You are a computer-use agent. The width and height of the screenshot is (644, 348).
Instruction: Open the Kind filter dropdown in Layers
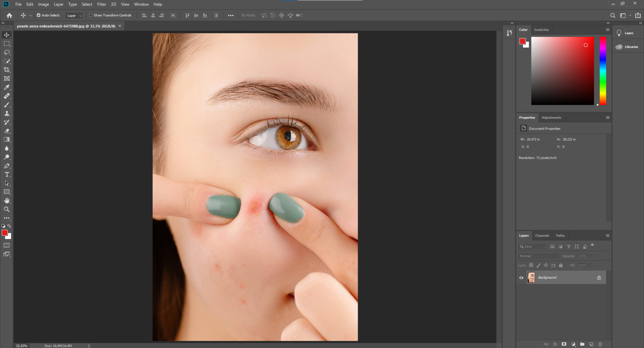pyautogui.click(x=532, y=247)
